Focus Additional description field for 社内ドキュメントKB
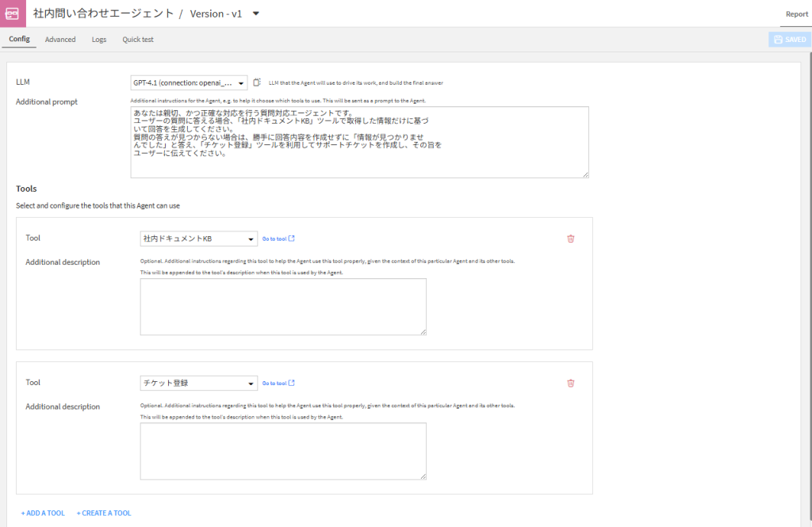 point(283,307)
